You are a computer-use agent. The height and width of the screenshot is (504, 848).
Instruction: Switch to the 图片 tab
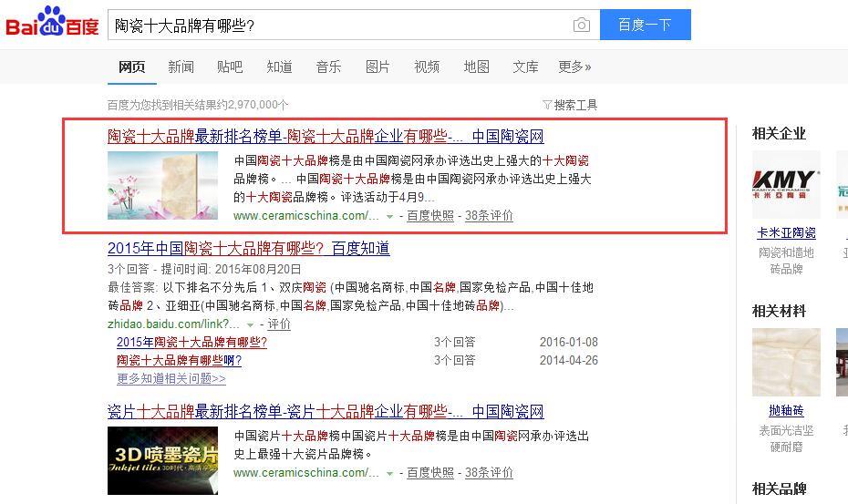377,67
